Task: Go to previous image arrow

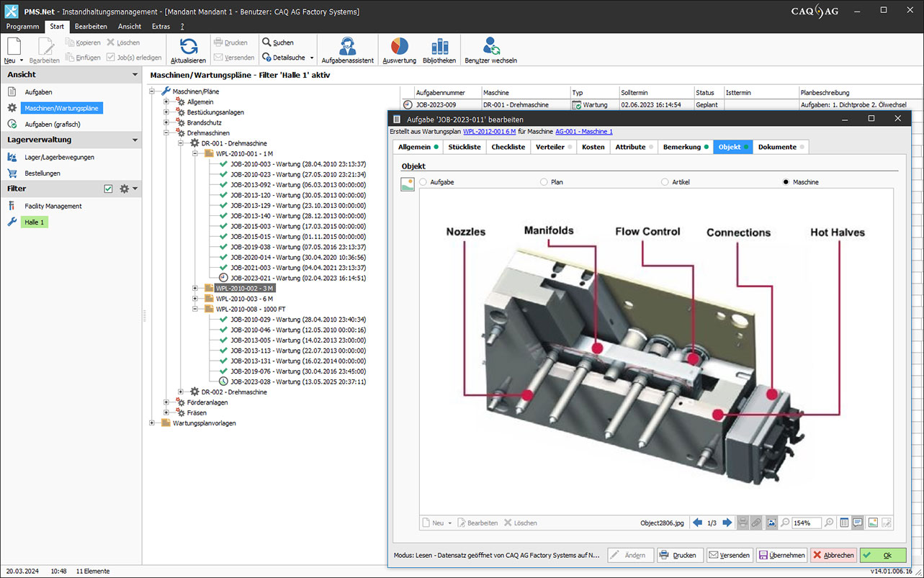Action: click(697, 523)
